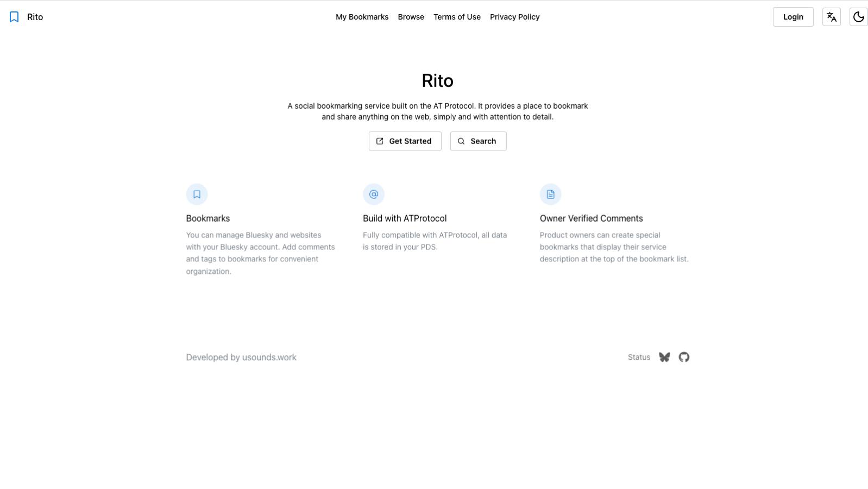Image resolution: width=868 pixels, height=489 pixels.
Task: Click the 'Fully compatible with ATProtocol' text
Action: [435, 241]
